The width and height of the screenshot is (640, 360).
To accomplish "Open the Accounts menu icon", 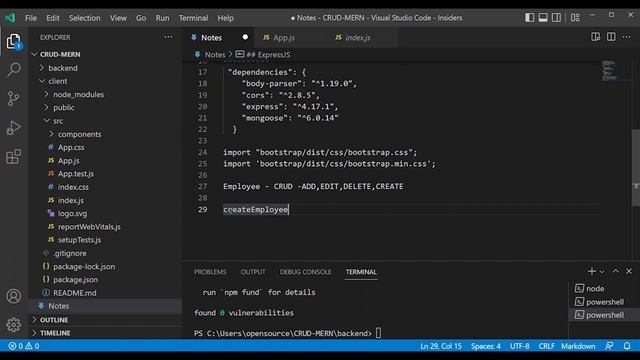I will pyautogui.click(x=13, y=296).
